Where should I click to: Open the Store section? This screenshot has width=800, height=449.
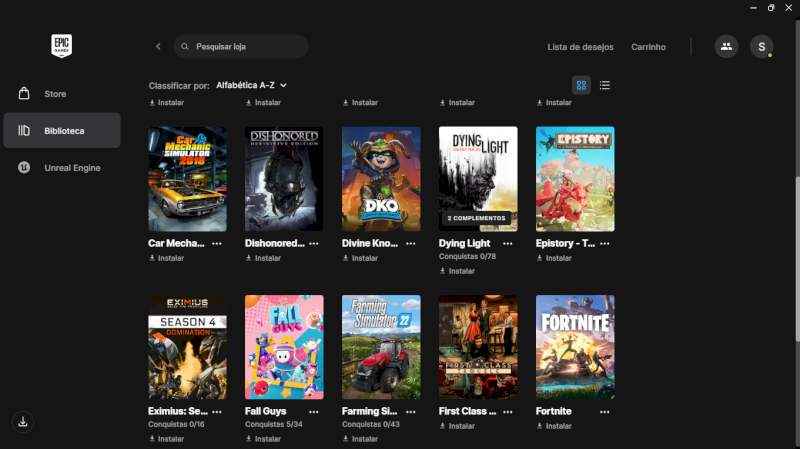(x=62, y=94)
